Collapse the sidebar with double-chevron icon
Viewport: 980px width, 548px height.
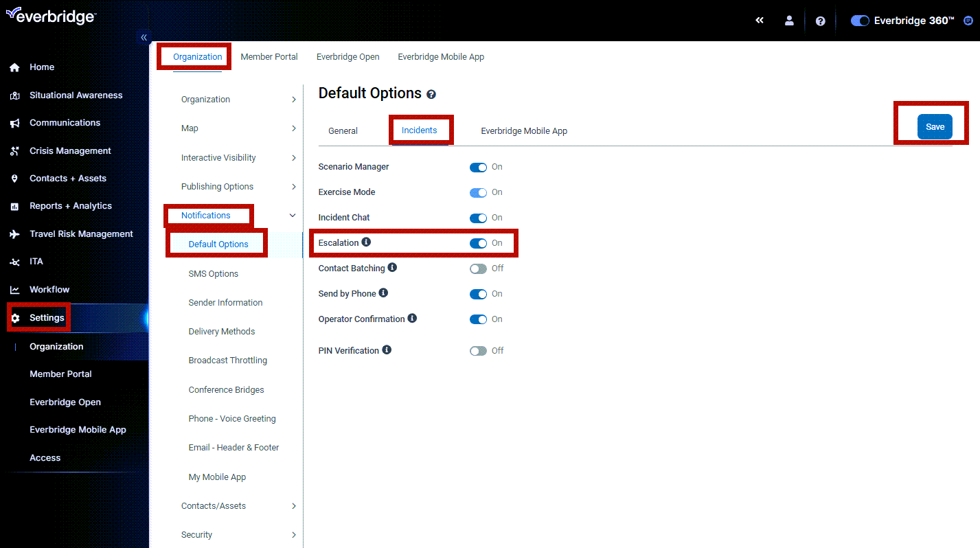pyautogui.click(x=144, y=37)
